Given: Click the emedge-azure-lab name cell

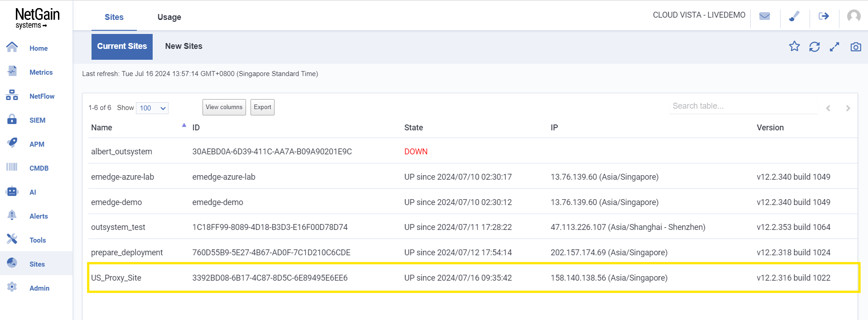Looking at the screenshot, I should [x=122, y=177].
